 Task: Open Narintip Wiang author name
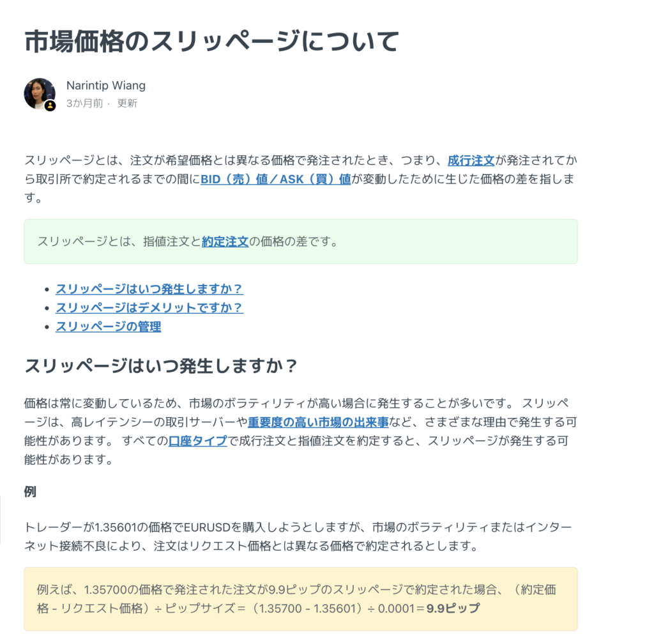click(106, 86)
